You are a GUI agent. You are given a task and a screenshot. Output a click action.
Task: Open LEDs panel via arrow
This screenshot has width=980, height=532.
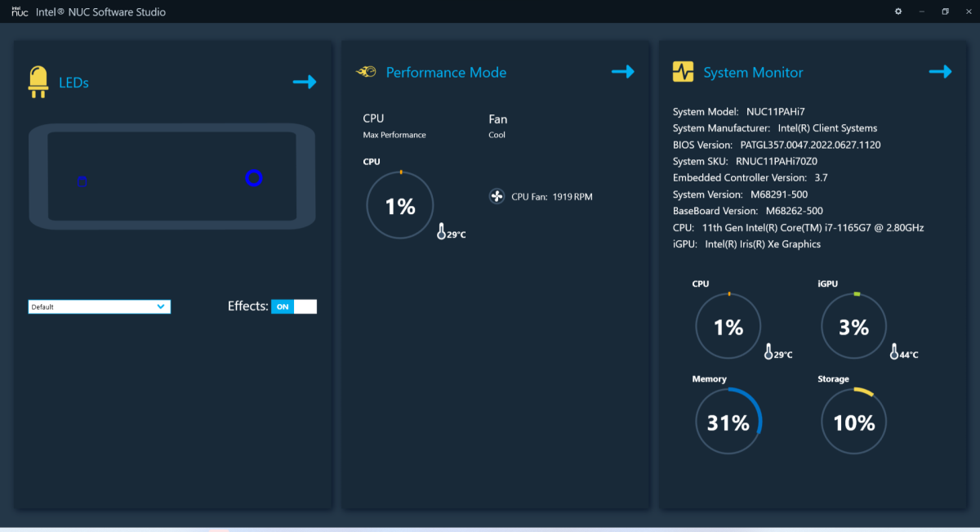305,82
